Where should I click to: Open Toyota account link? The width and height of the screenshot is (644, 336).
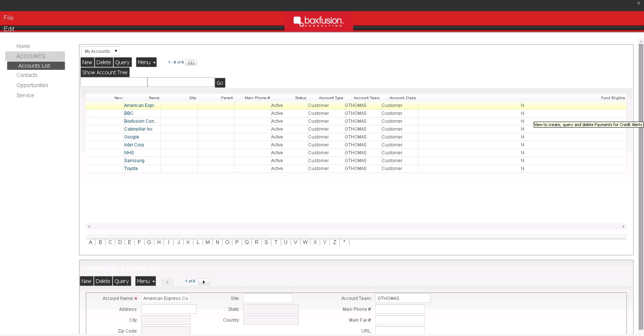131,169
